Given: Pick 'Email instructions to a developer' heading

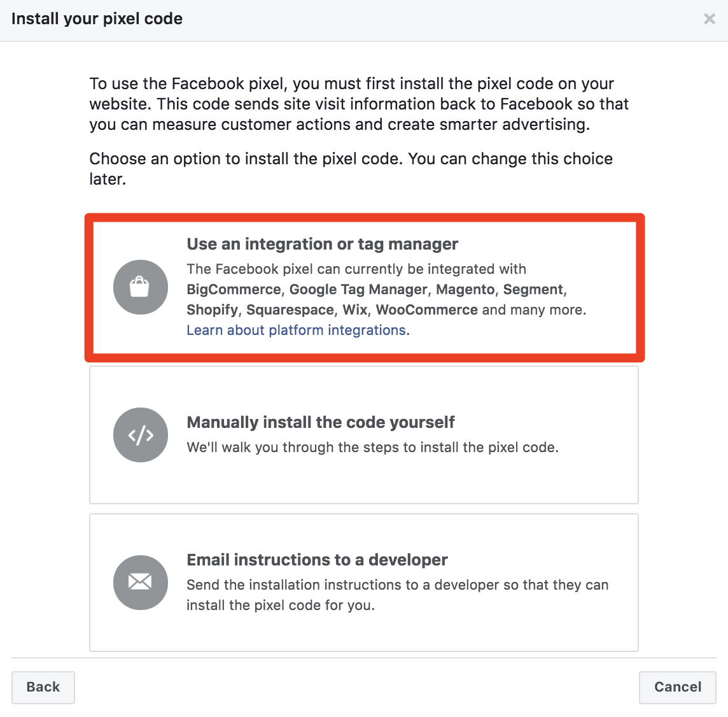Looking at the screenshot, I should [317, 560].
